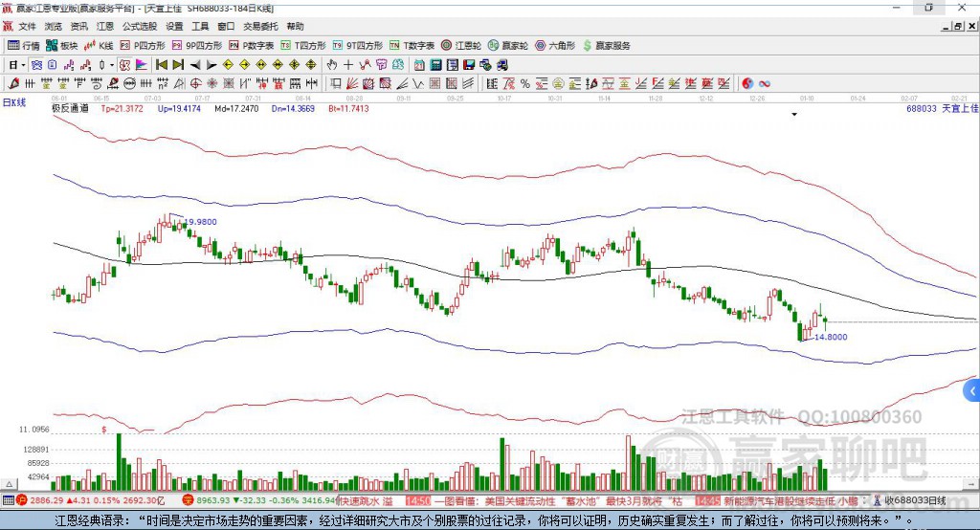Open the 工具 menu

(x=200, y=26)
